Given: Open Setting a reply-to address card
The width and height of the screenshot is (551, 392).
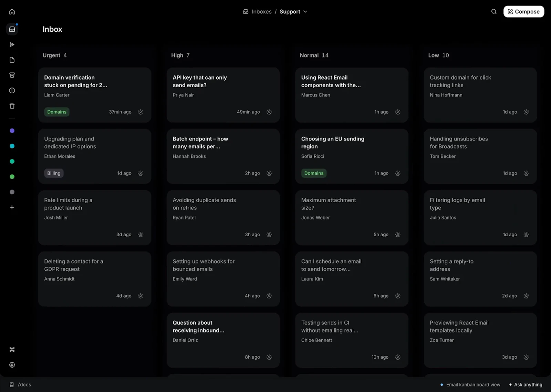Looking at the screenshot, I should point(480,279).
